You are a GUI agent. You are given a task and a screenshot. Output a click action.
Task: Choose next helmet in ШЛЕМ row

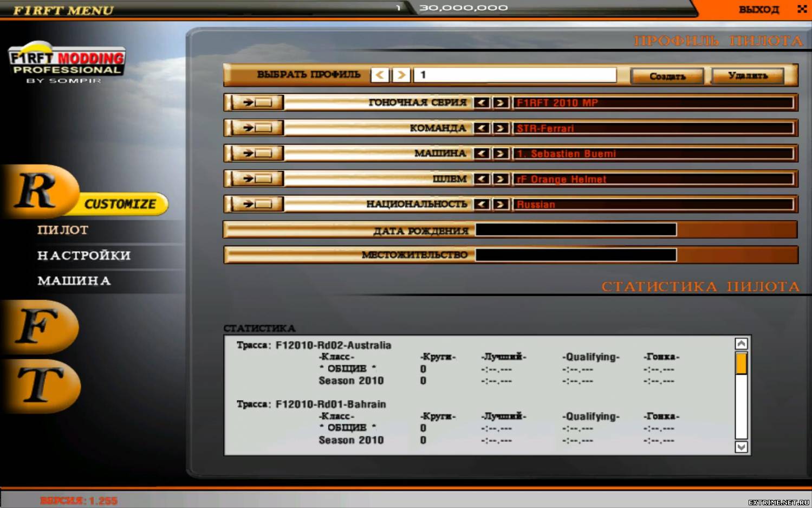501,179
